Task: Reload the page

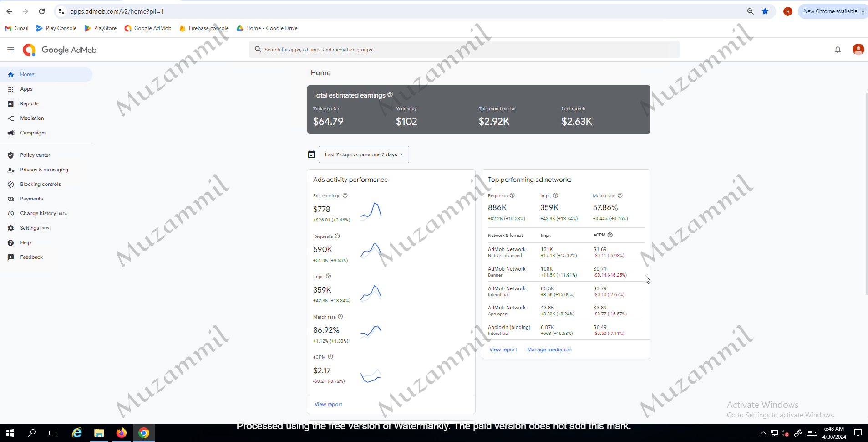Action: coord(42,11)
